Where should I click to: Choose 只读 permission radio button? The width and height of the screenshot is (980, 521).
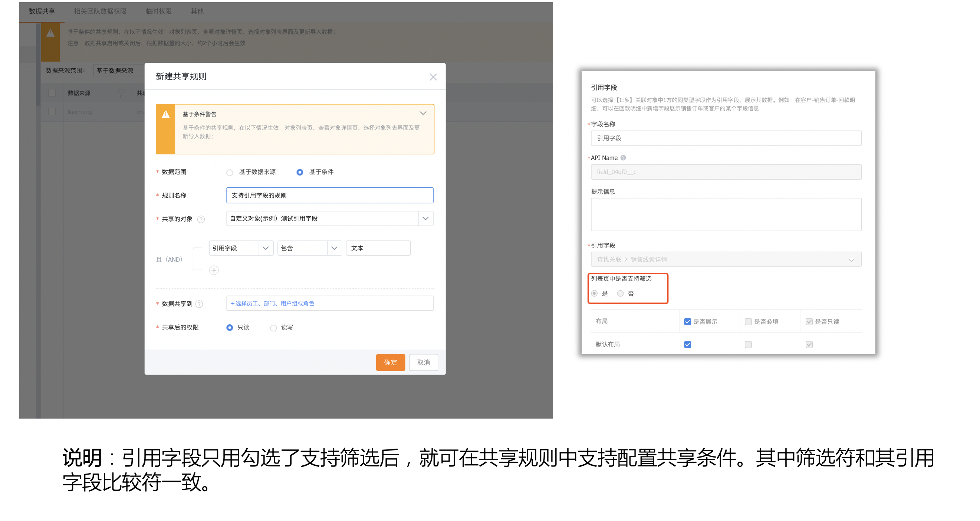tap(229, 328)
